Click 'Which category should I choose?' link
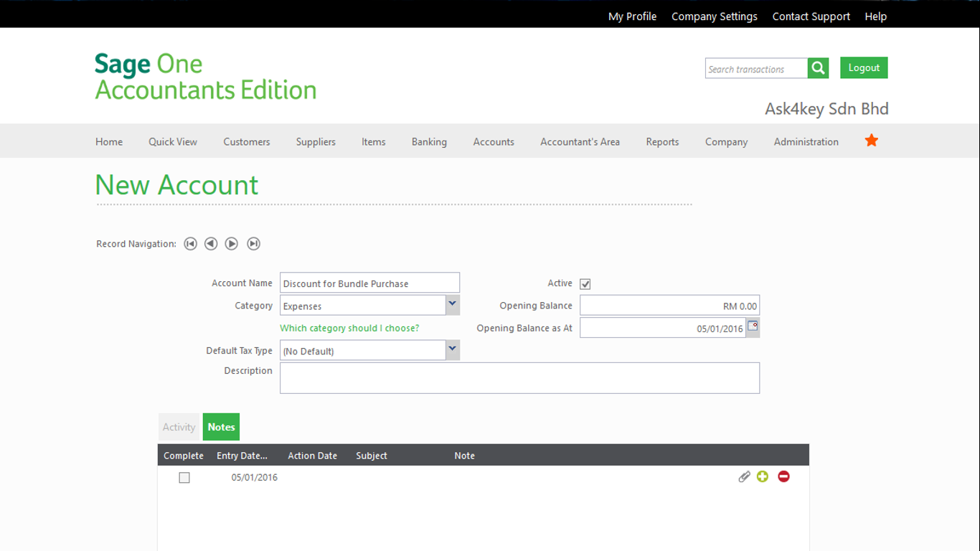Viewport: 980px width, 551px height. (349, 328)
